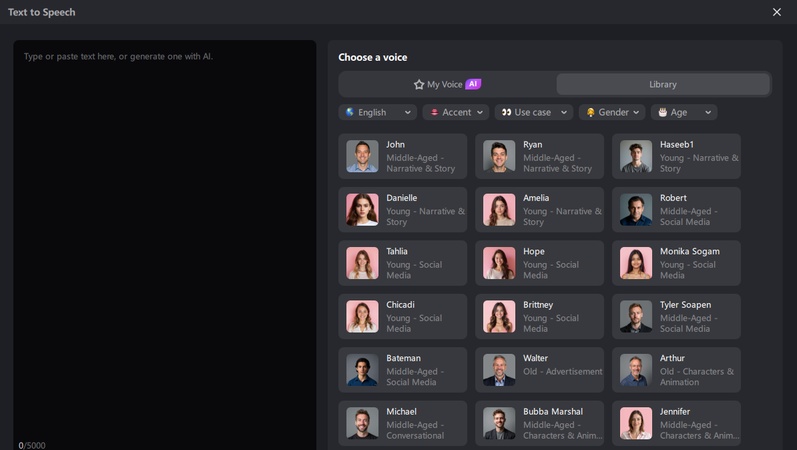797x450 pixels.
Task: Select the Bubba Marshal voice card
Action: pyautogui.click(x=540, y=423)
